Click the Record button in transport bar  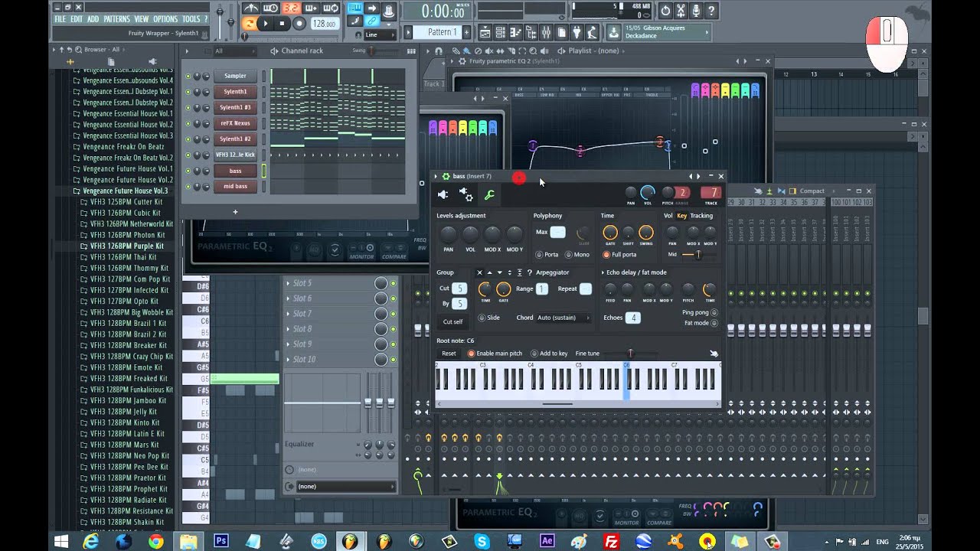299,24
